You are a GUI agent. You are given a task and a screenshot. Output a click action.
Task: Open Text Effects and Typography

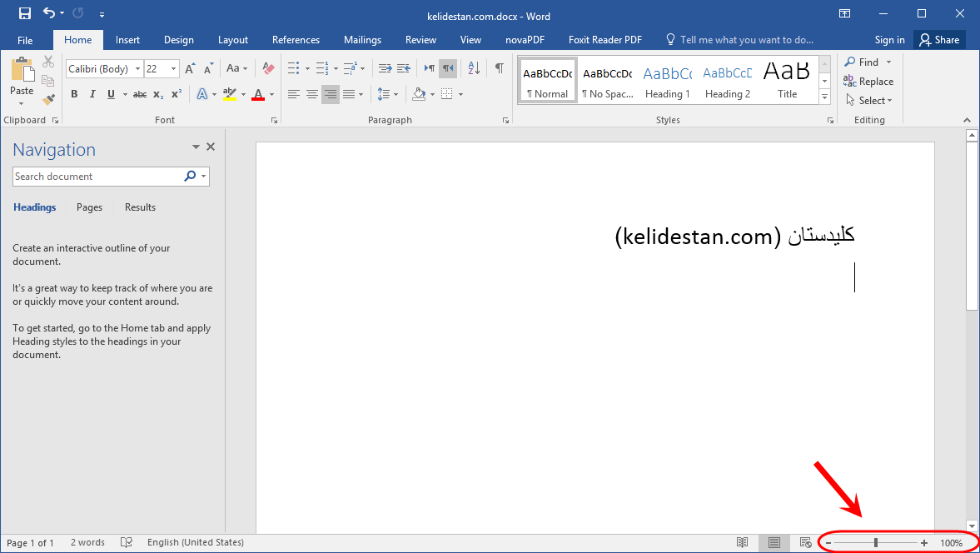[202, 94]
